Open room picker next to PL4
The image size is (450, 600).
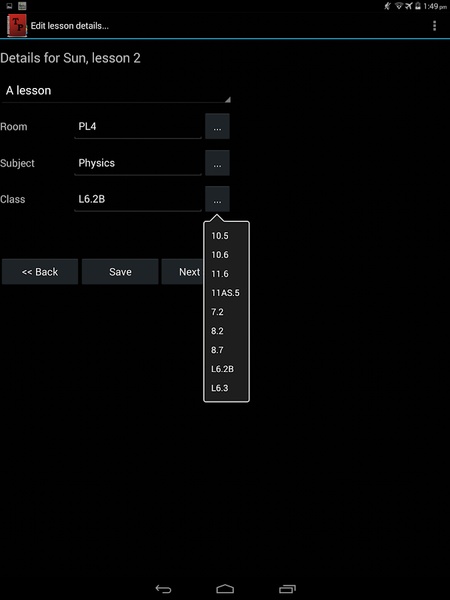point(217,126)
